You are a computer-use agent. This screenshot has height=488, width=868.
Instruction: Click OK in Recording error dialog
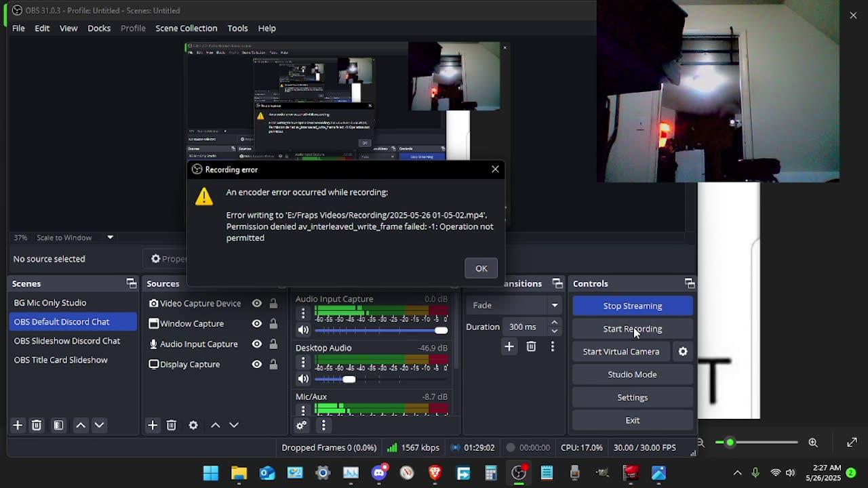click(481, 268)
